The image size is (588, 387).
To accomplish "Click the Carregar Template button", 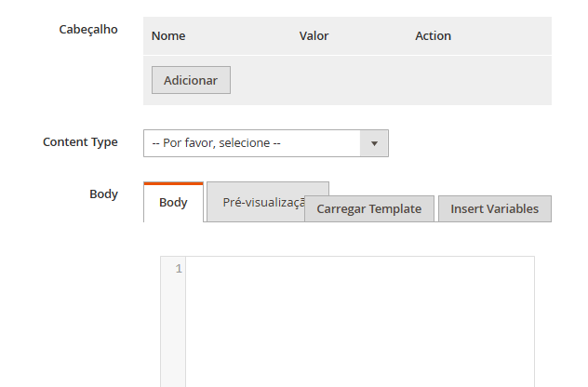I will click(x=368, y=208).
